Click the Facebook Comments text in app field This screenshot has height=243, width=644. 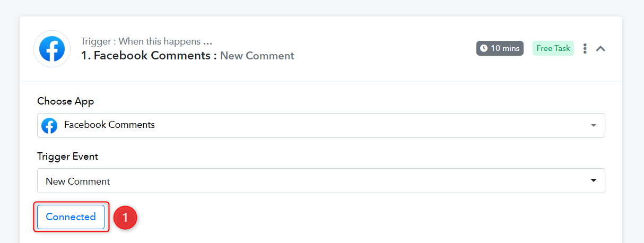[109, 125]
